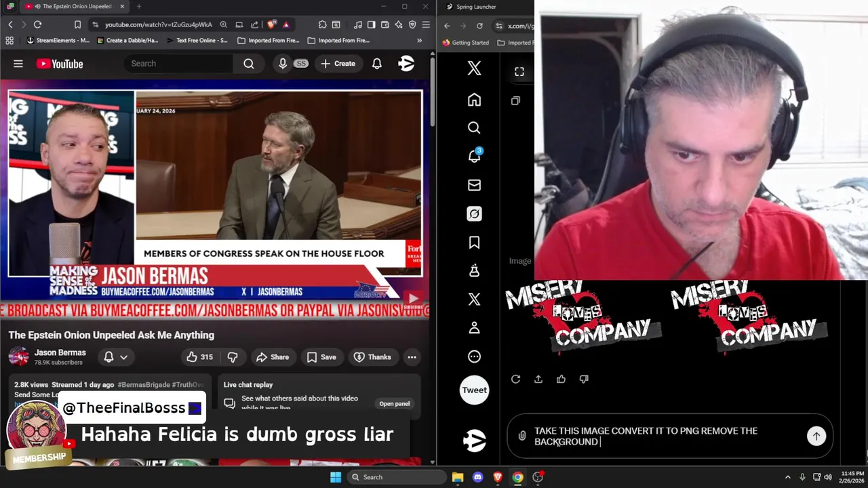Thumbs down the Grok response
The width and height of the screenshot is (868, 488).
tap(584, 380)
